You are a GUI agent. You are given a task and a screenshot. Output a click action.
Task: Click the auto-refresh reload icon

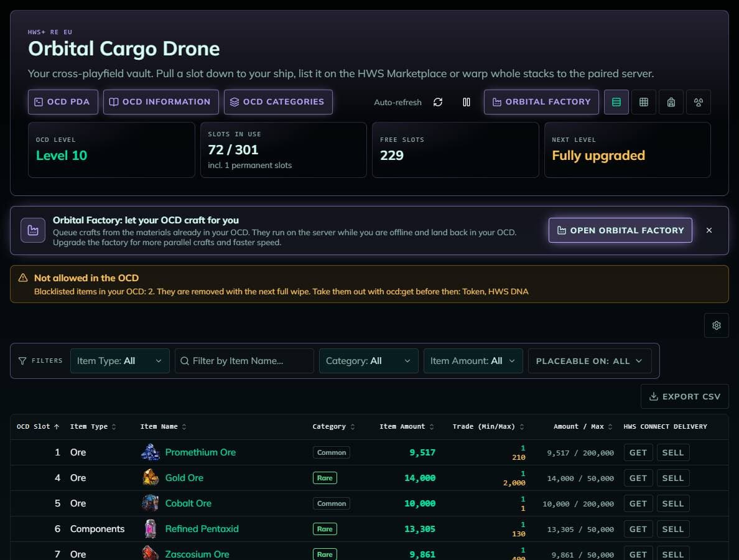(x=438, y=102)
